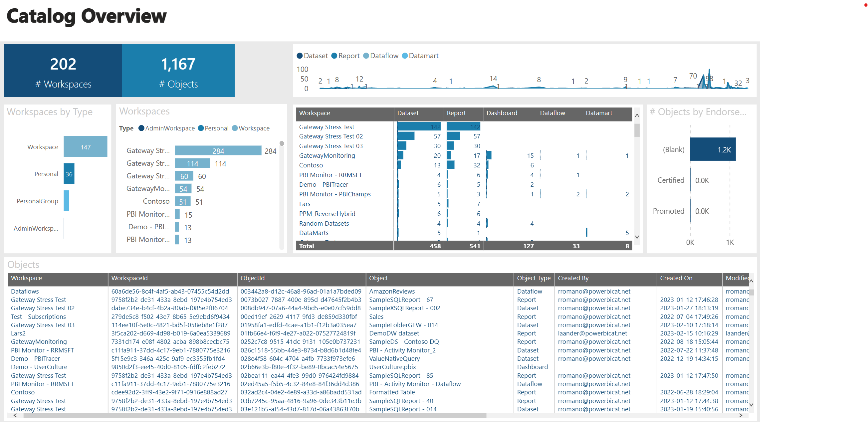Select the Personal 36 bar

point(69,174)
